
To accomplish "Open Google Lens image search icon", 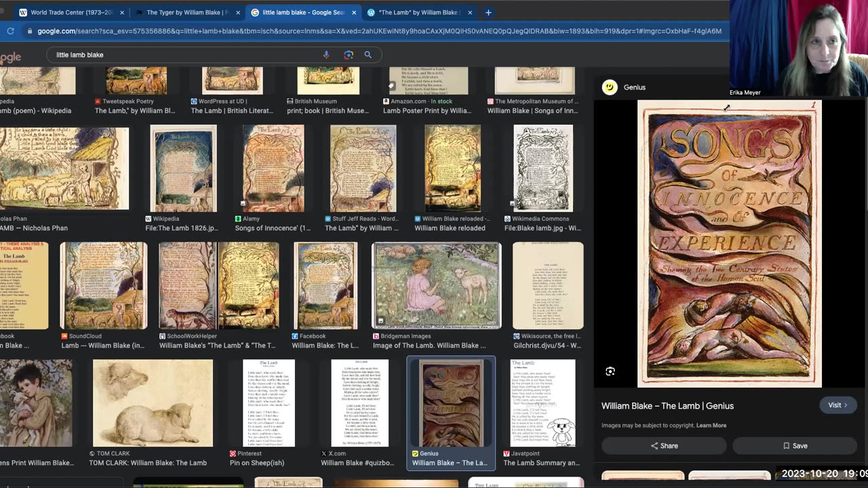I will (349, 55).
